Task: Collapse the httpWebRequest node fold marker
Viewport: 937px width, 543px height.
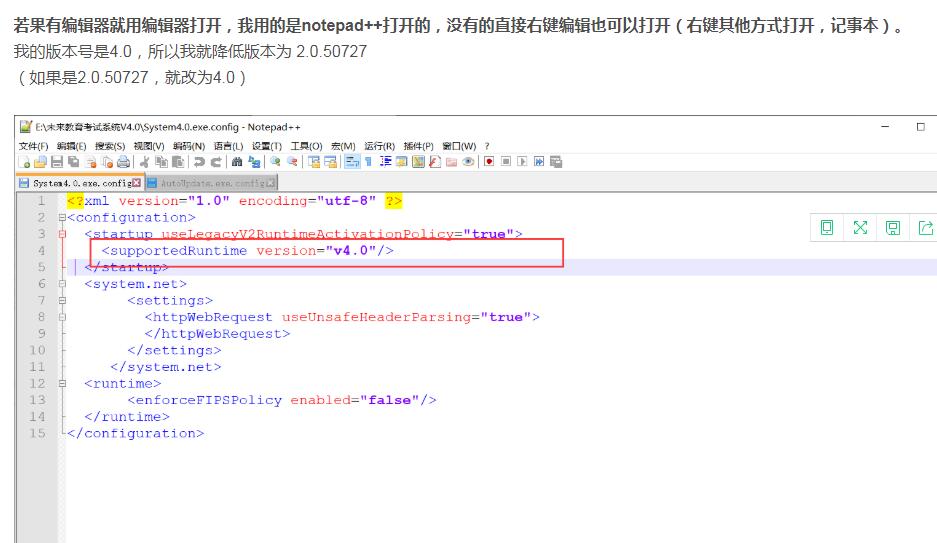Action: tap(62, 317)
